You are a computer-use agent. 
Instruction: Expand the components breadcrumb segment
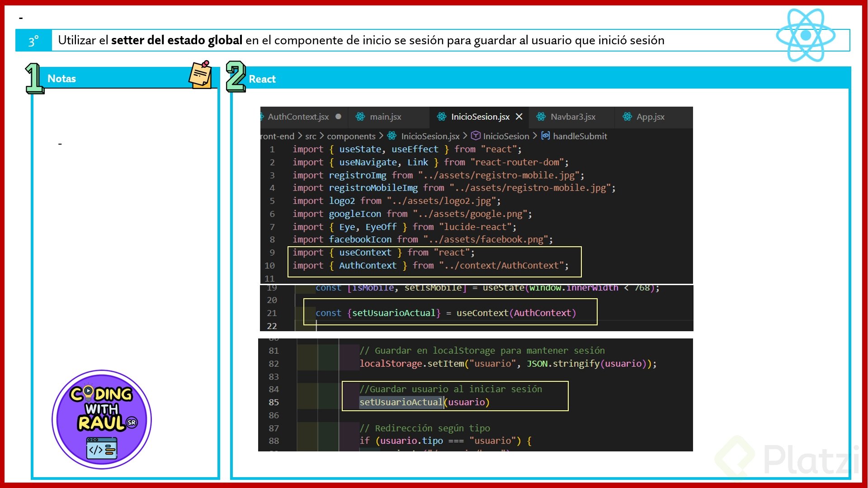tap(351, 136)
